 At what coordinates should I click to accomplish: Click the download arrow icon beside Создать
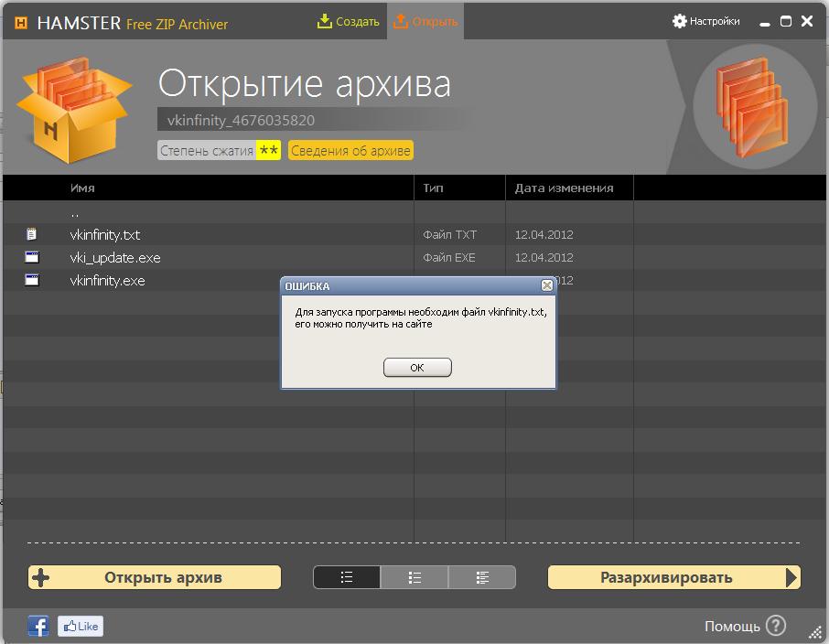tap(325, 21)
